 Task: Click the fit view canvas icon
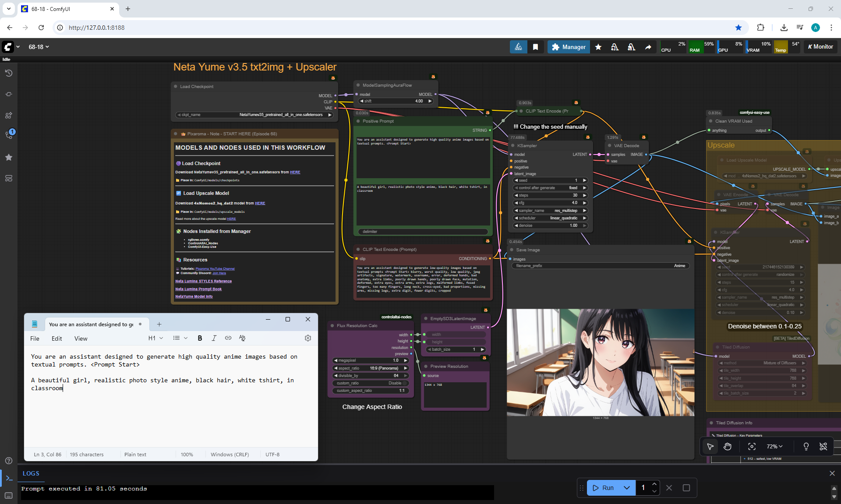[752, 446]
